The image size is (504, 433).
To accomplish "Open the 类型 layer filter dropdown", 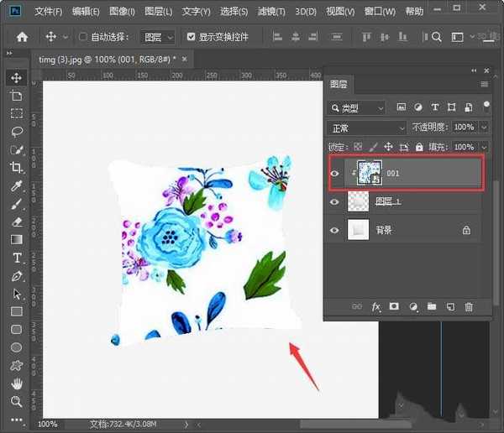I will (x=357, y=107).
